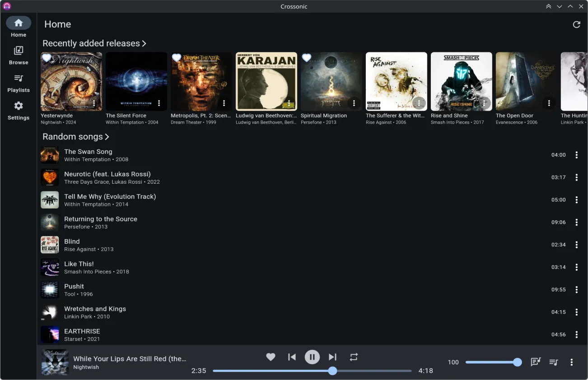588x380 pixels.
Task: Open the play queue icon
Action: coord(554,362)
